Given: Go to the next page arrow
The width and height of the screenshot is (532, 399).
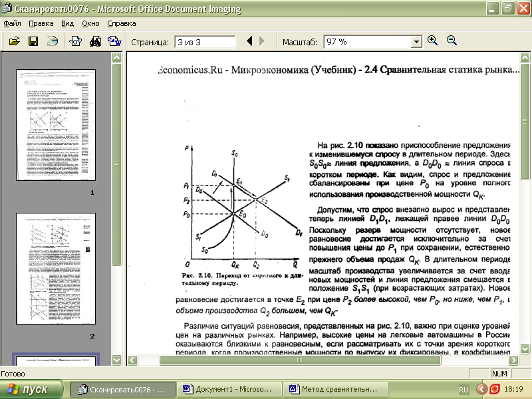Looking at the screenshot, I should pyautogui.click(x=262, y=41).
